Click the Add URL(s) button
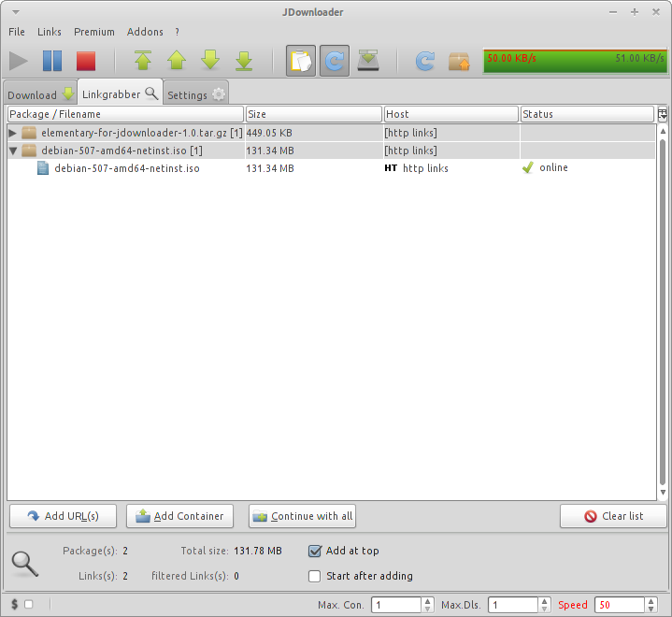The height and width of the screenshot is (617, 672). point(63,516)
